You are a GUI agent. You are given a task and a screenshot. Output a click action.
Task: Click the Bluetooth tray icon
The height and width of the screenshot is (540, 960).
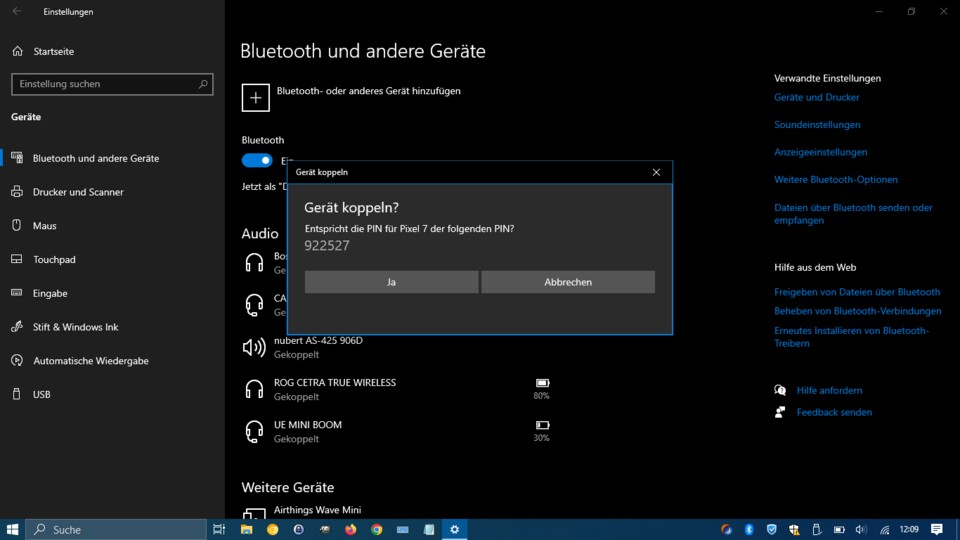(749, 530)
